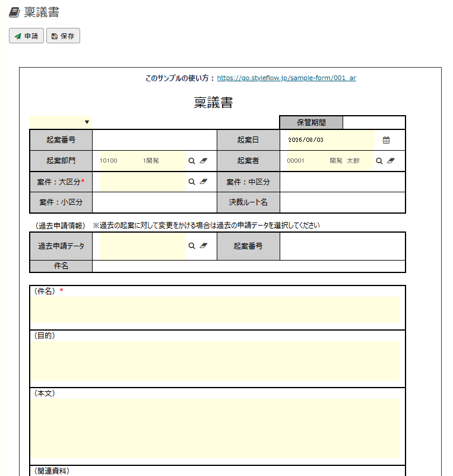Click into the (目的) text area

click(x=215, y=361)
